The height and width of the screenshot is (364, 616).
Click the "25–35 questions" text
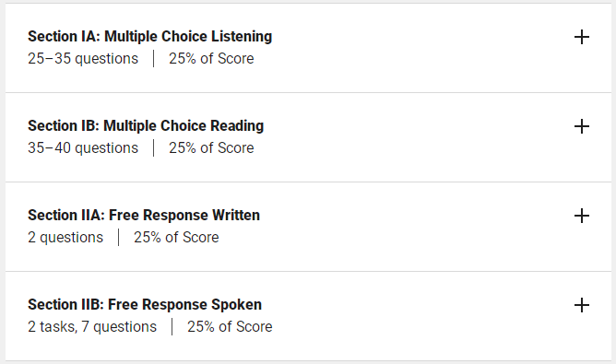83,59
